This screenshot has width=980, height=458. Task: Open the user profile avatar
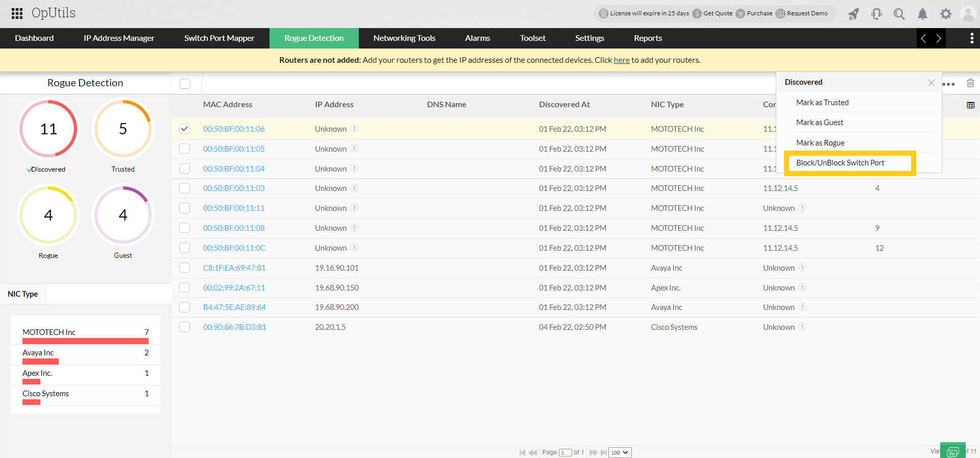968,14
